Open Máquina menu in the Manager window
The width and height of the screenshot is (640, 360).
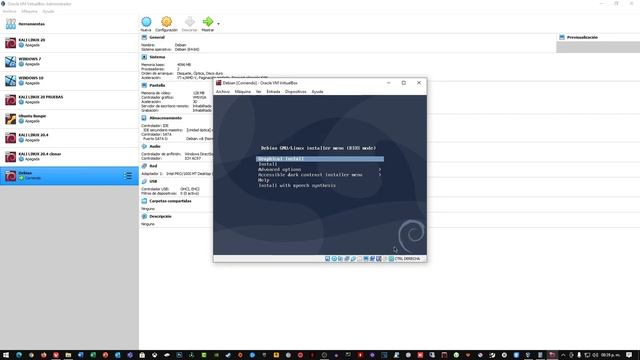29,11
